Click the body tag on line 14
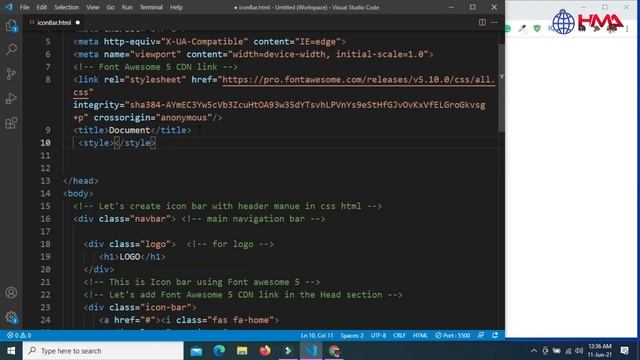640x360 pixels. 78,193
